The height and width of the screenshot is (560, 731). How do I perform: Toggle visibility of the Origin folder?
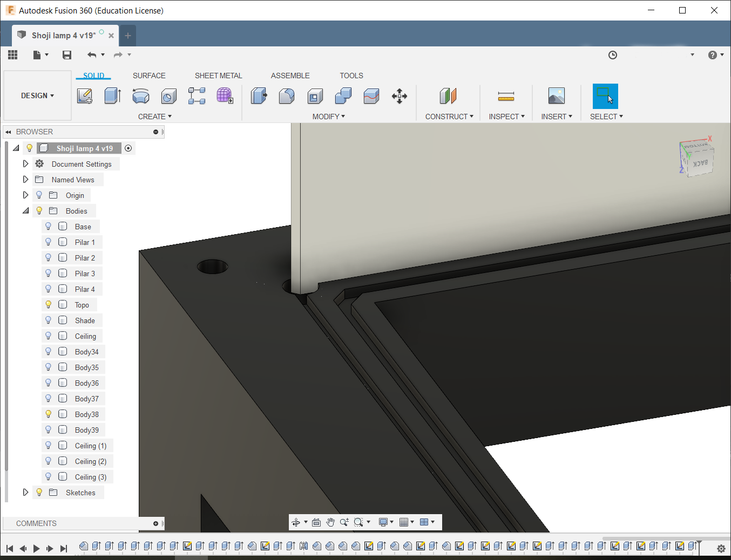(39, 195)
